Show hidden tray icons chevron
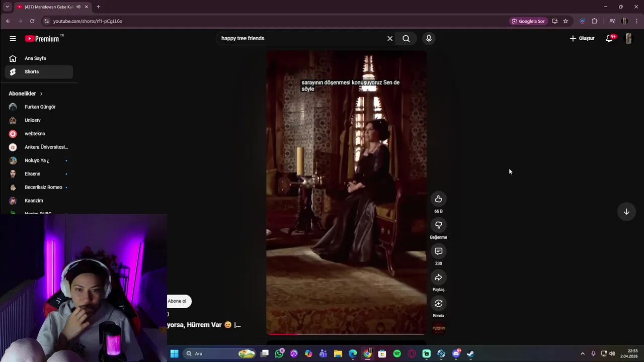 583,353
